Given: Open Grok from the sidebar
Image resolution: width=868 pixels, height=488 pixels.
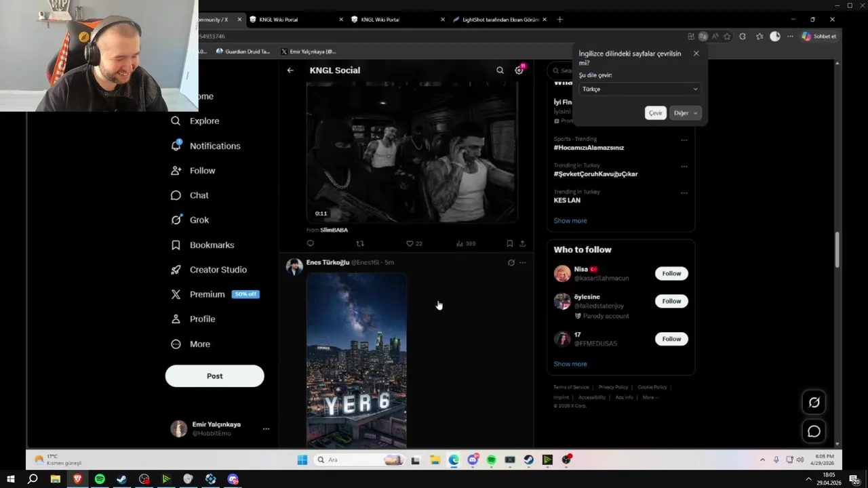Looking at the screenshot, I should 190,220.
